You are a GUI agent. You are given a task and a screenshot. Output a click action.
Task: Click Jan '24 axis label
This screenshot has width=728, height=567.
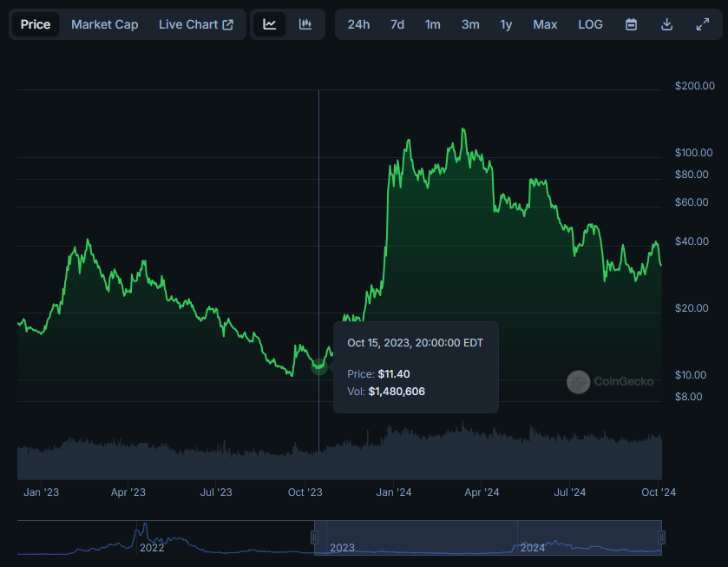[394, 492]
